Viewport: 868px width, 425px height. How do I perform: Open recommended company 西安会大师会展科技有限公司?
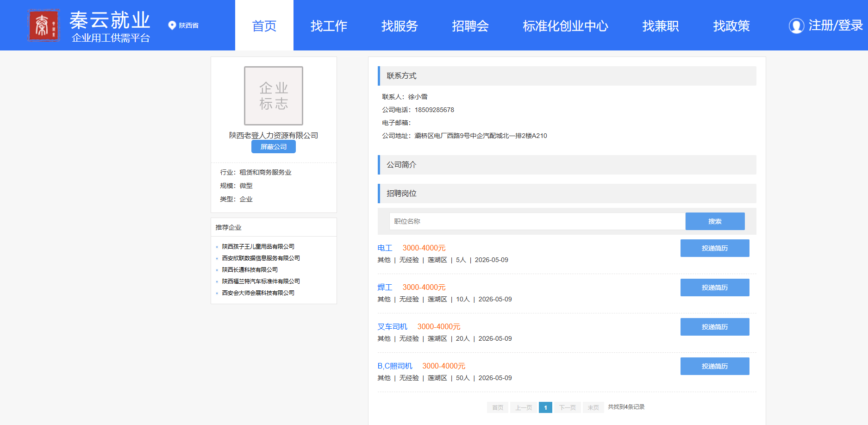pos(258,293)
